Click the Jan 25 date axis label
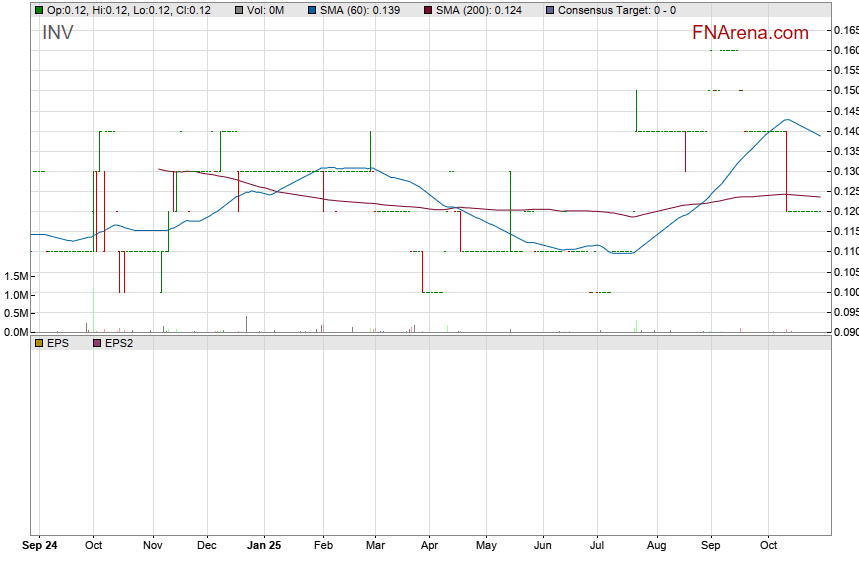 pos(265,546)
